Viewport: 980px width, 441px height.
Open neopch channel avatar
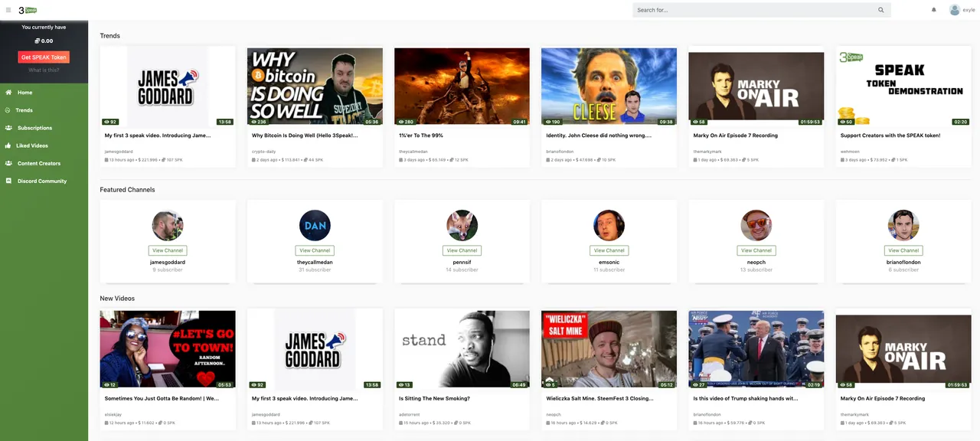tap(756, 226)
